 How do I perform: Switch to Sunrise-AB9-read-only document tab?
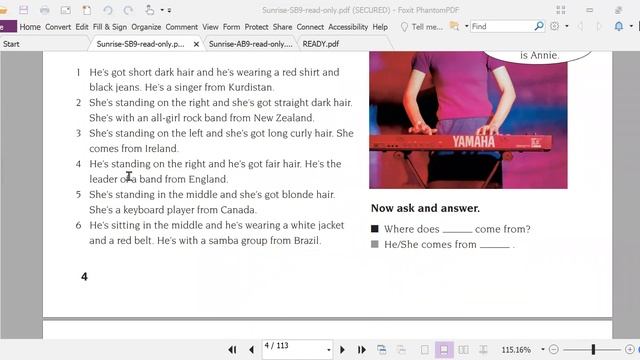coord(251,44)
